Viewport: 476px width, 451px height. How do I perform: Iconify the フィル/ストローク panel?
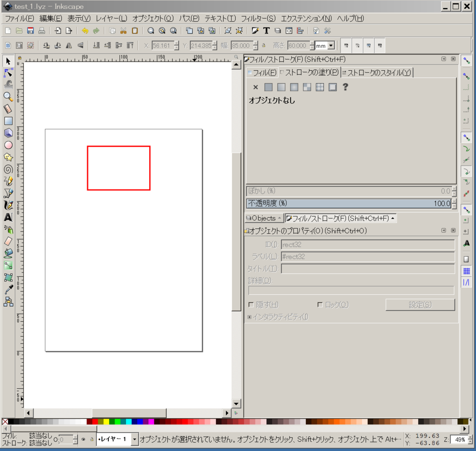(x=443, y=59)
